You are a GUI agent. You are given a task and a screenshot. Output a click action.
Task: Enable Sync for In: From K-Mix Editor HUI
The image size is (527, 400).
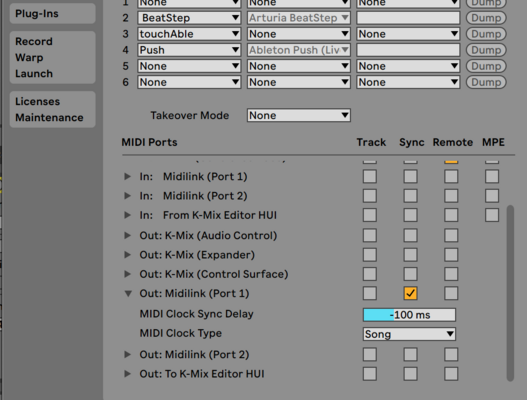point(410,215)
